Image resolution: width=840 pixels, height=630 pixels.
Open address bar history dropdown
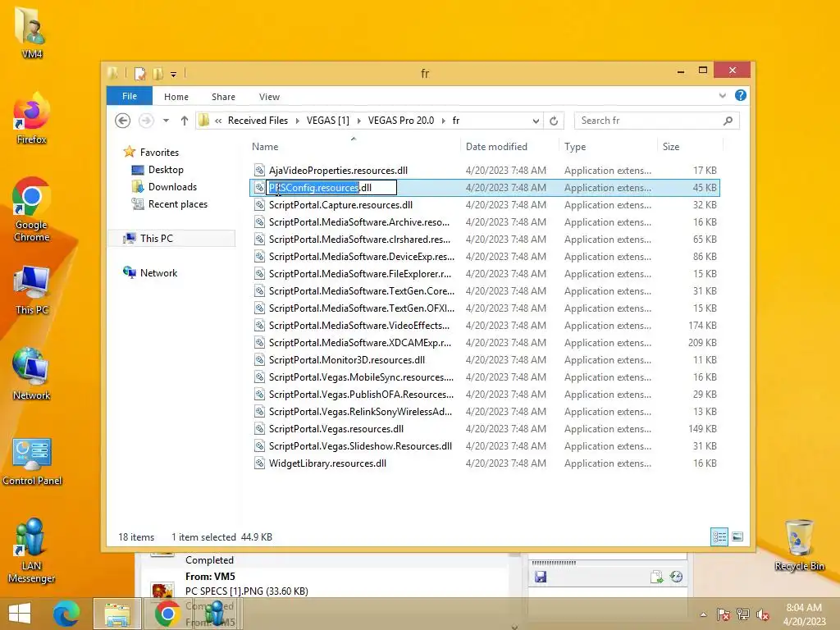pyautogui.click(x=536, y=121)
